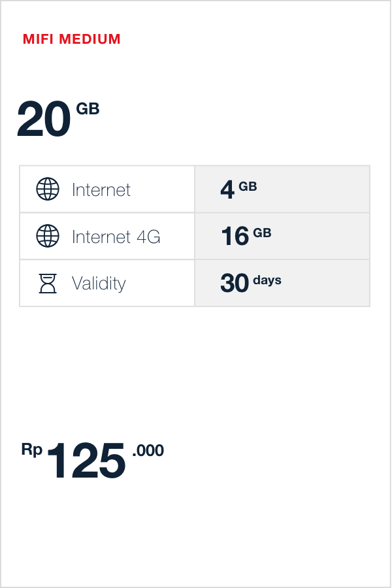Click the large 125 price number
The height and width of the screenshot is (588, 392).
coord(86,461)
